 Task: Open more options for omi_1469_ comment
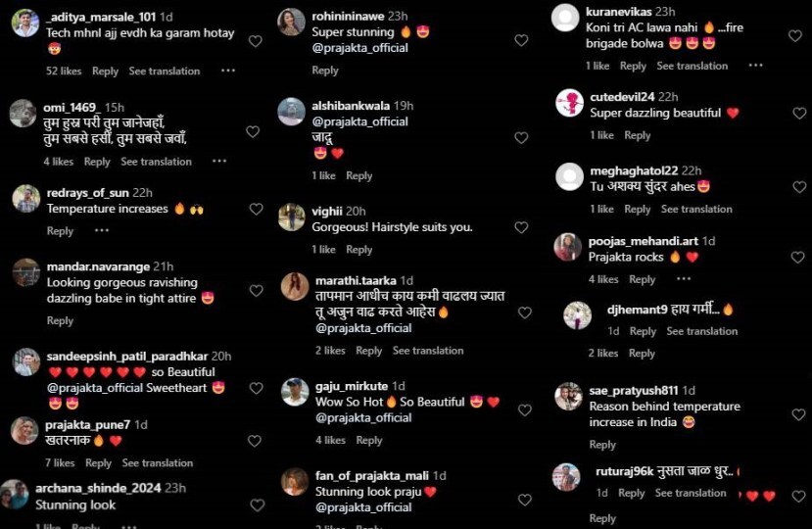pos(219,161)
